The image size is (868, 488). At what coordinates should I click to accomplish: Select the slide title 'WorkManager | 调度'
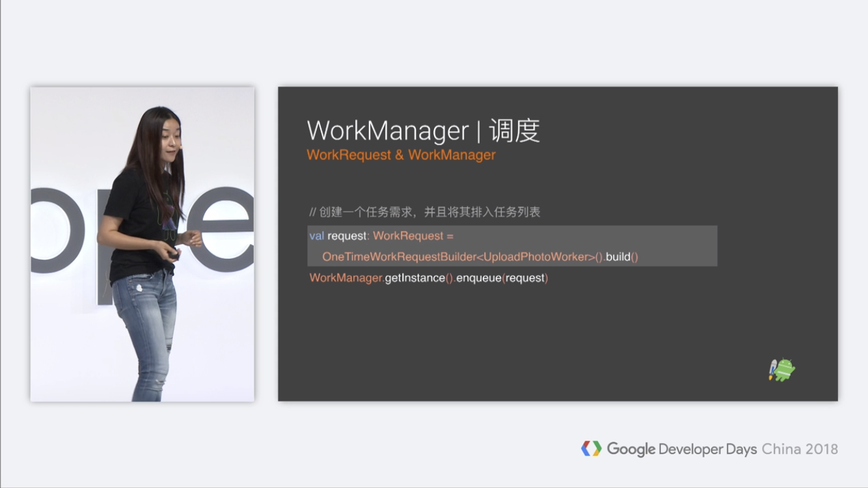[424, 131]
